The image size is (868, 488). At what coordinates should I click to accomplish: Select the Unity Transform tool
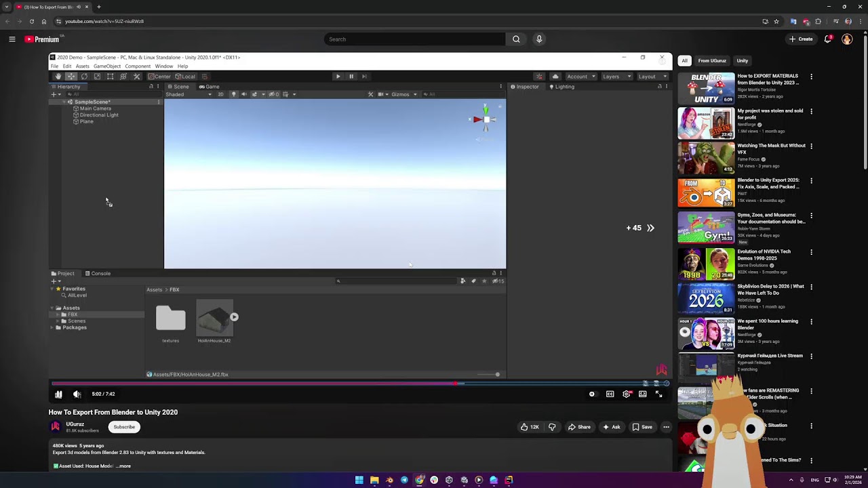click(123, 77)
